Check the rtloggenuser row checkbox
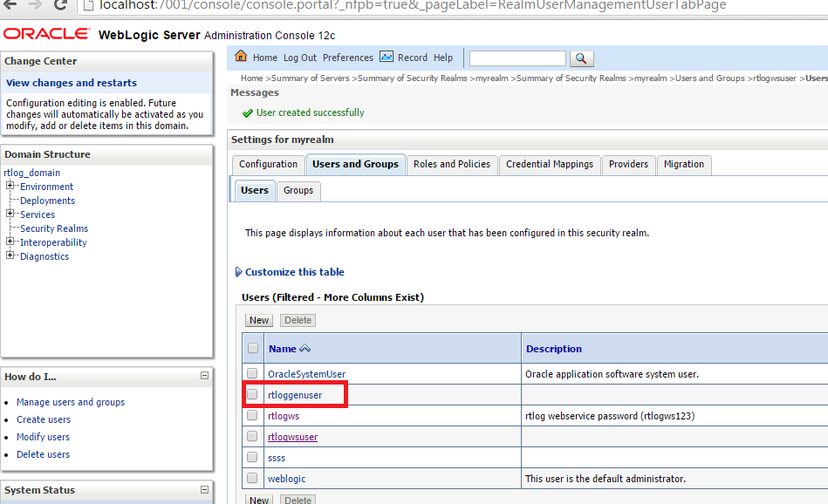This screenshot has height=504, width=828. (252, 394)
